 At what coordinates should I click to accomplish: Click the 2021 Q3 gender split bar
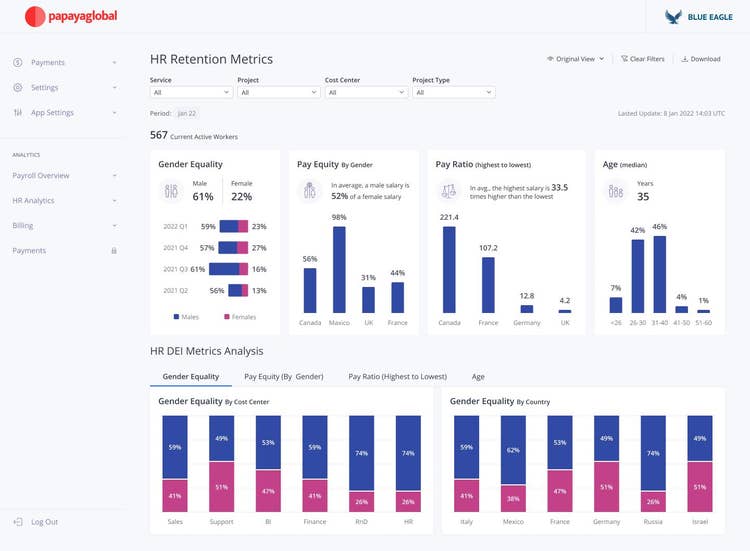point(228,269)
